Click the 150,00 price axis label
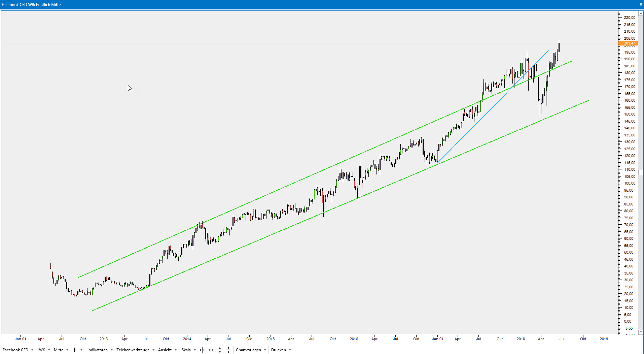The image size is (644, 354). (630, 114)
